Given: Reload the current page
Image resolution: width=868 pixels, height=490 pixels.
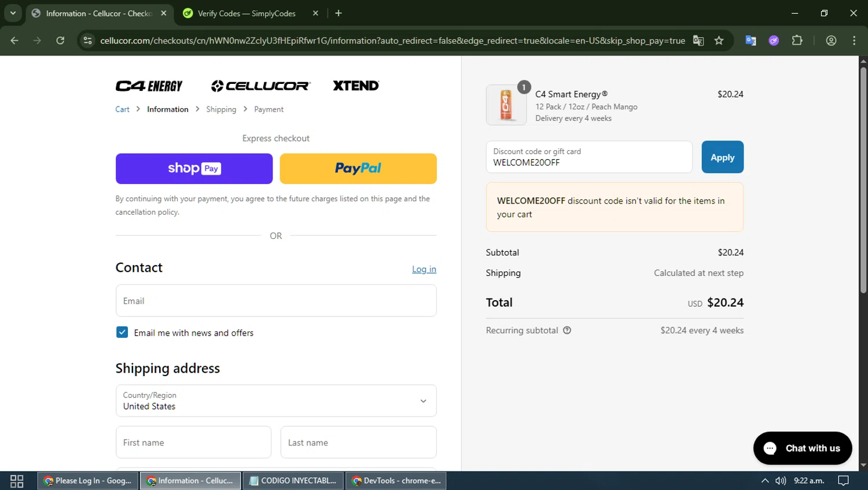Looking at the screenshot, I should 60,40.
